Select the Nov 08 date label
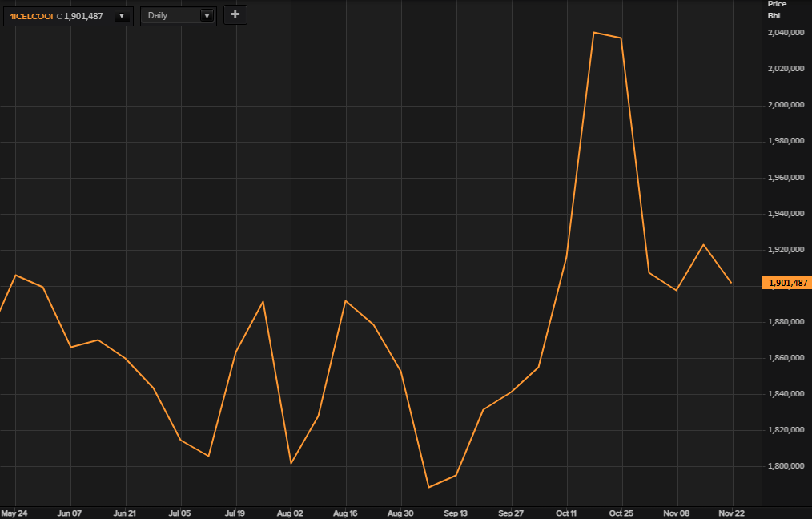The width and height of the screenshot is (812, 519). (x=677, y=513)
